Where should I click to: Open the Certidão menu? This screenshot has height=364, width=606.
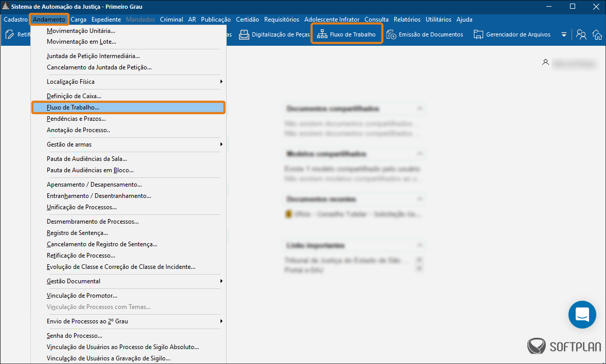click(247, 20)
